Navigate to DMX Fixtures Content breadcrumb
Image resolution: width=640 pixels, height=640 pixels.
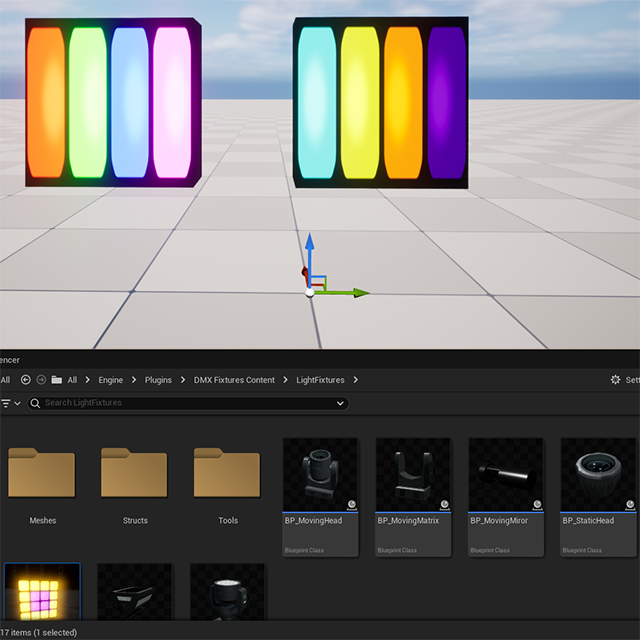(234, 380)
